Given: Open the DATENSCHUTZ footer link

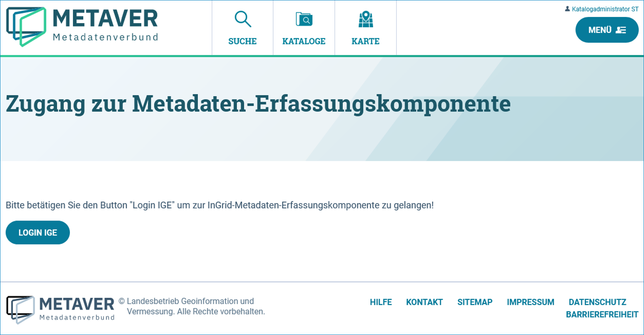Looking at the screenshot, I should pos(597,302).
